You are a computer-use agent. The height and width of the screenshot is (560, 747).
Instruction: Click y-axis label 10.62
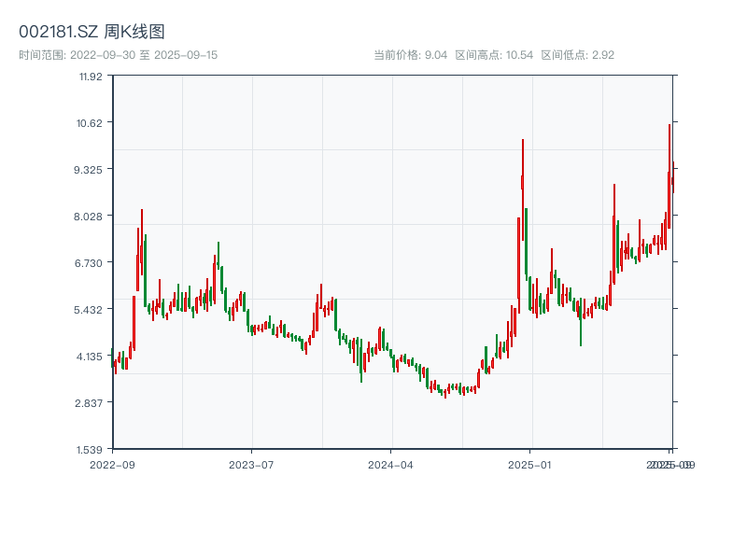pos(89,123)
